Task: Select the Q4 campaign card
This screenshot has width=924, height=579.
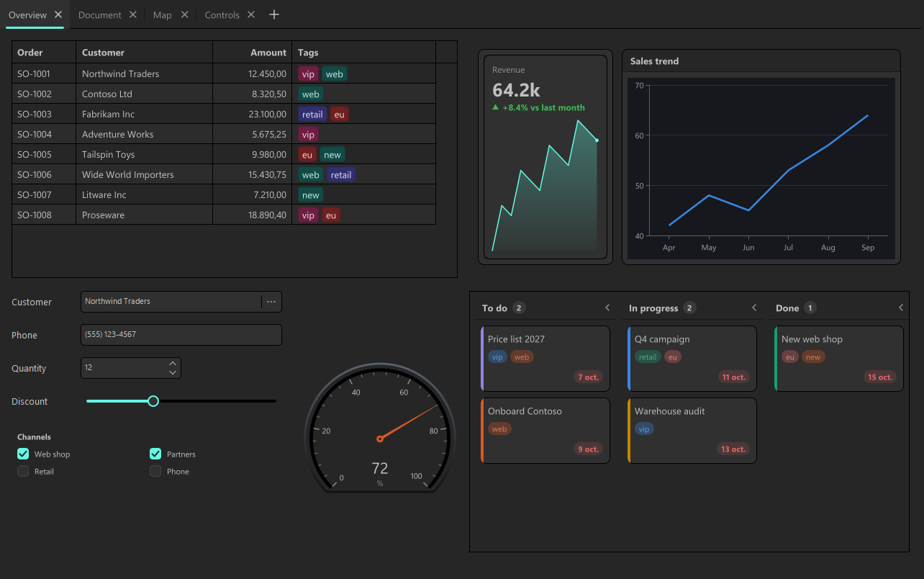Action: pyautogui.click(x=692, y=359)
